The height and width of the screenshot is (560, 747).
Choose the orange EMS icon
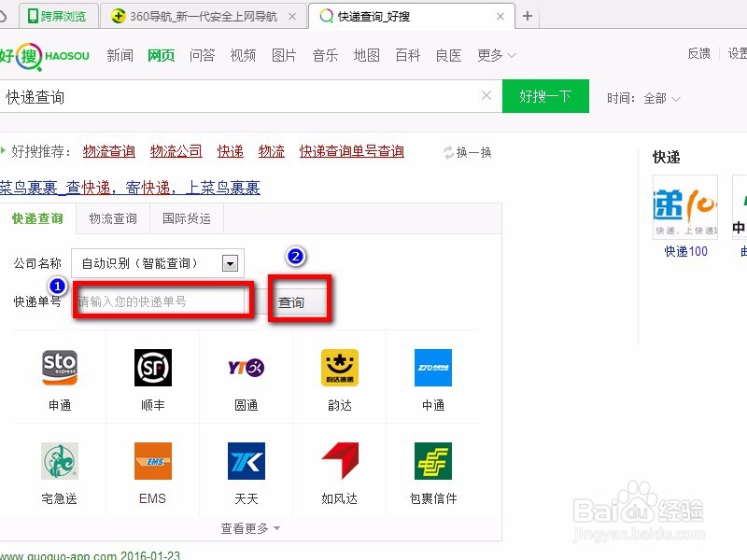tap(153, 461)
